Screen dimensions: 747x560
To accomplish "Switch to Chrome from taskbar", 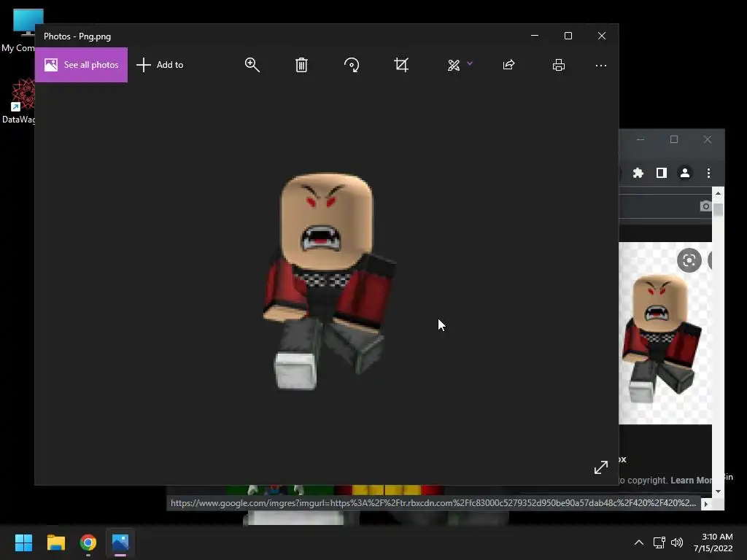I will (88, 542).
